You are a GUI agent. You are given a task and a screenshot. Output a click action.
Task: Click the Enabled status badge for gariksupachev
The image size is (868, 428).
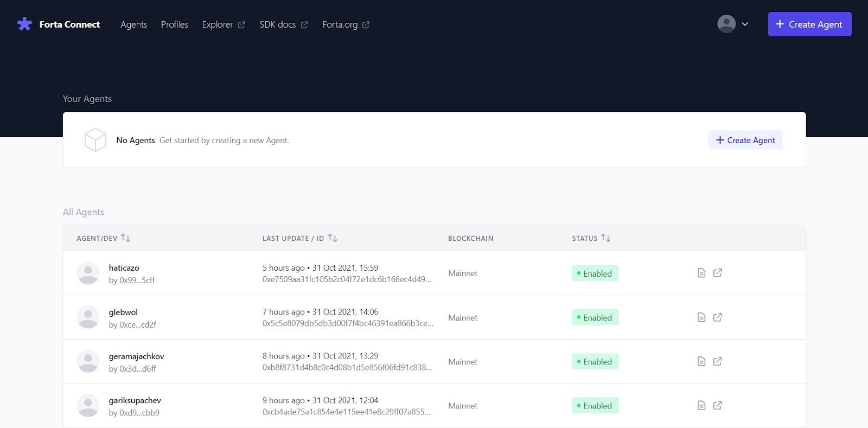(x=595, y=406)
